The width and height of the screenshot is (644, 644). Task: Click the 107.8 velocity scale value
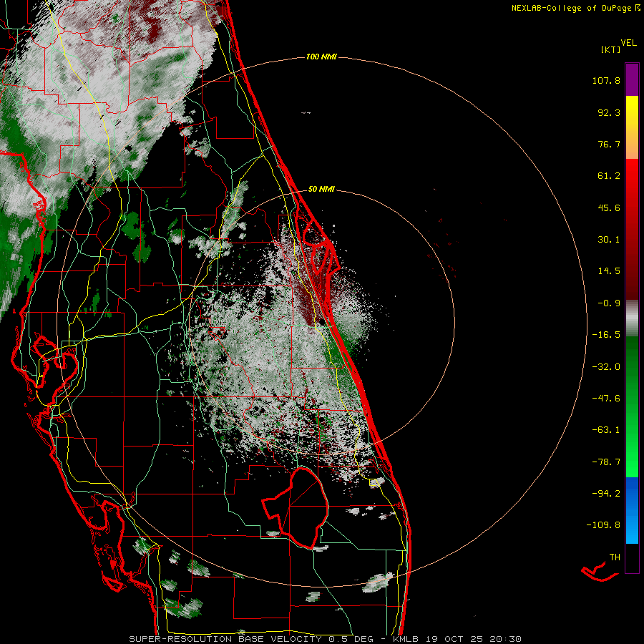[x=606, y=80]
